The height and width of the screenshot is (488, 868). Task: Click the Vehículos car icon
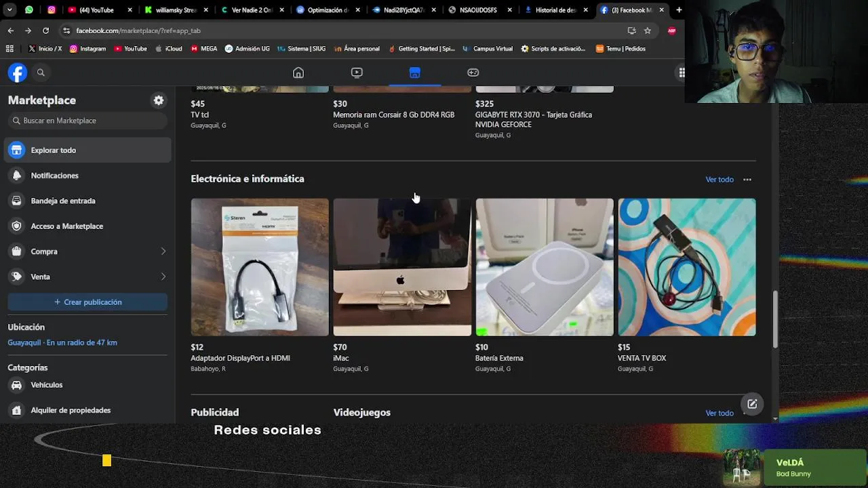pos(17,385)
